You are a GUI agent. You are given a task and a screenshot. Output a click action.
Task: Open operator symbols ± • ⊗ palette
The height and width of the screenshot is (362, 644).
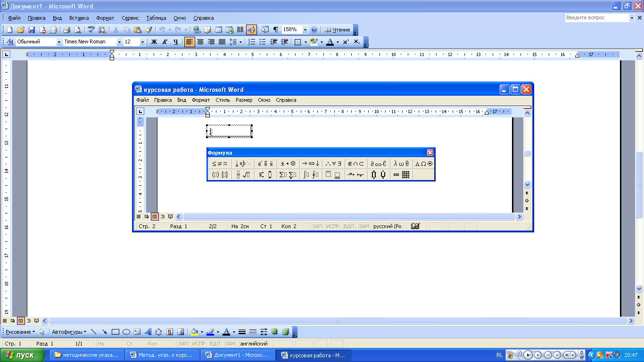pos(288,164)
